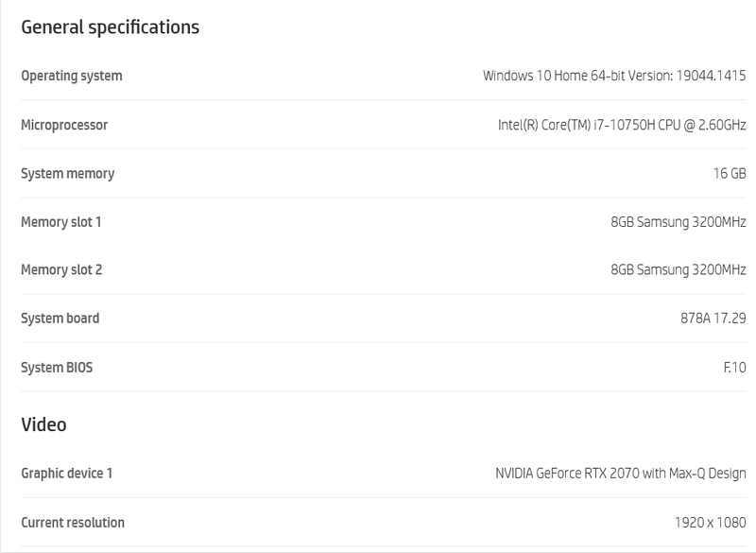Click the Graphic device 1 label

66,474
